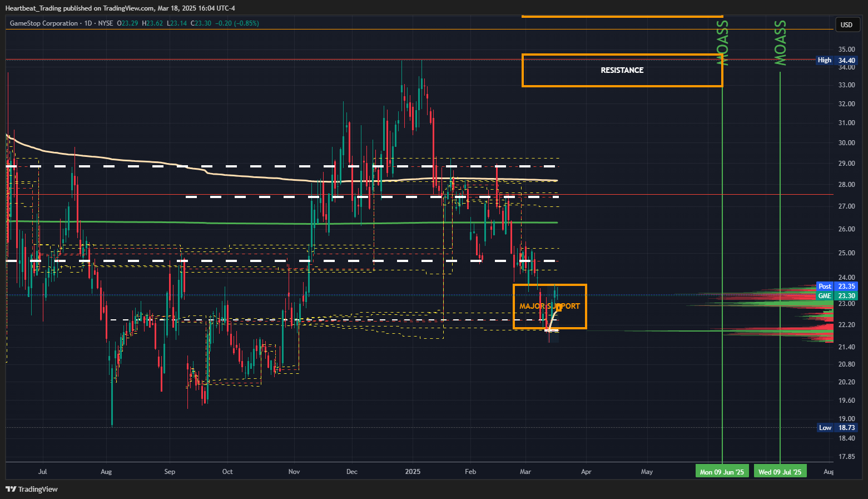Select the 1D interval label in legend
868x499 pixels.
click(x=88, y=23)
